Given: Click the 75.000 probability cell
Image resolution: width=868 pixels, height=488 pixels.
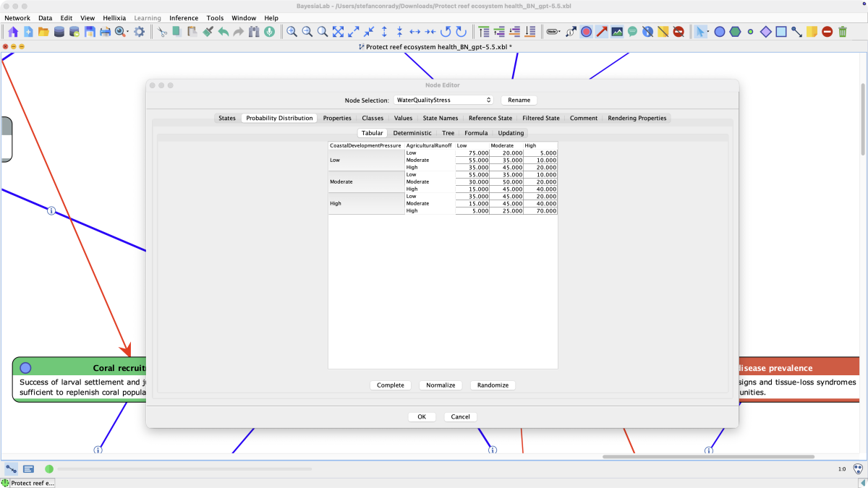Looking at the screenshot, I should (x=472, y=153).
